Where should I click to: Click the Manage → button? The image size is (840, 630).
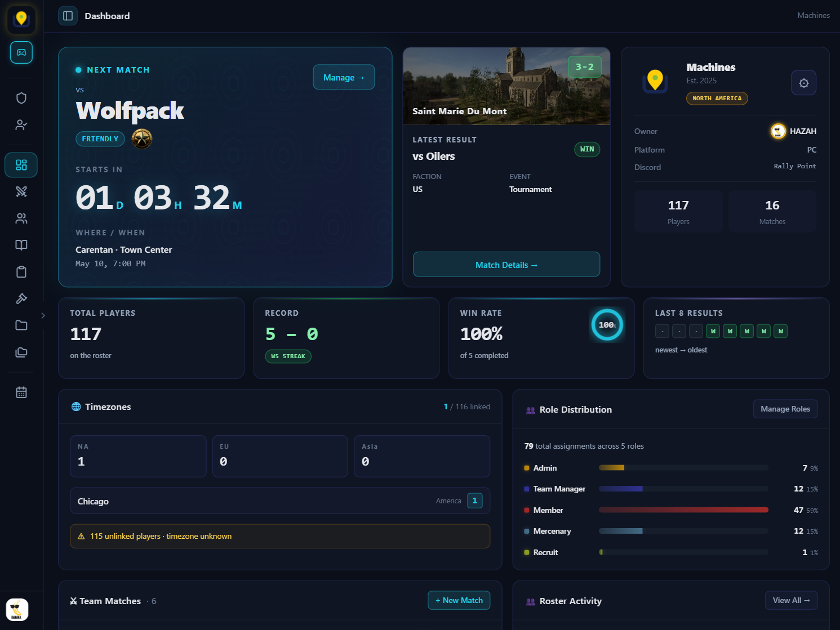[344, 77]
